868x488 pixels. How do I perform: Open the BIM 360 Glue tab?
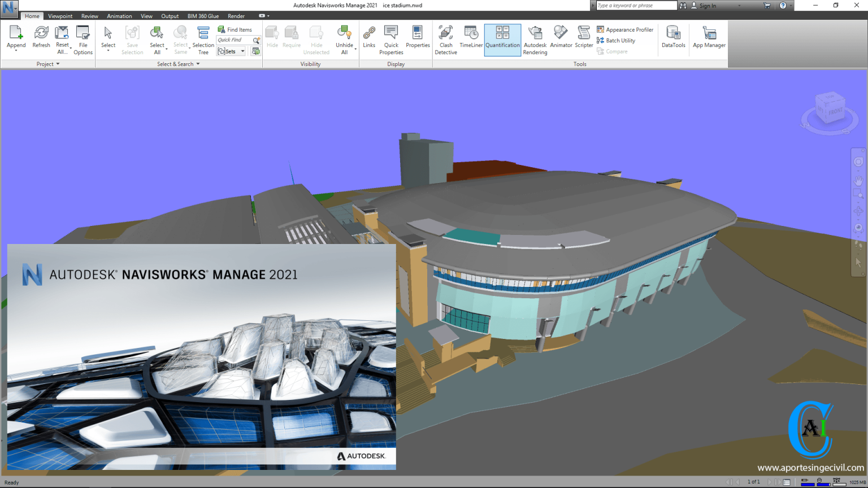point(203,16)
